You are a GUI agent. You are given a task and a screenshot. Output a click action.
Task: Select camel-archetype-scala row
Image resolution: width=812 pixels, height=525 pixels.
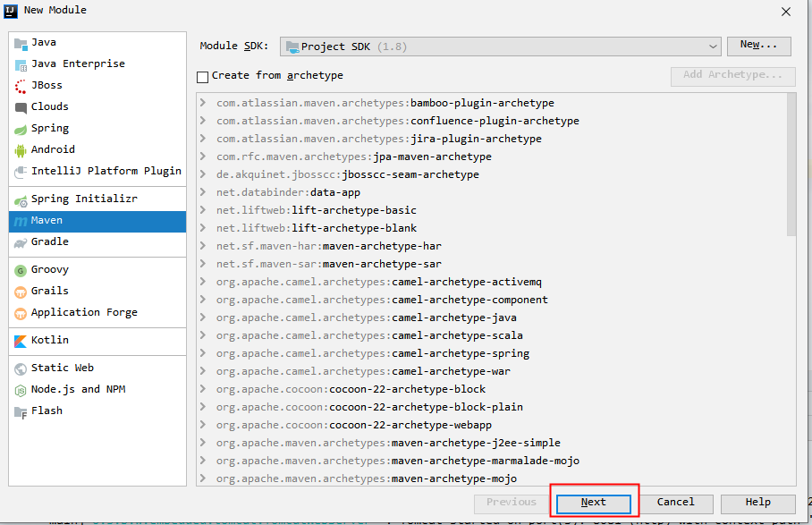pos(492,335)
